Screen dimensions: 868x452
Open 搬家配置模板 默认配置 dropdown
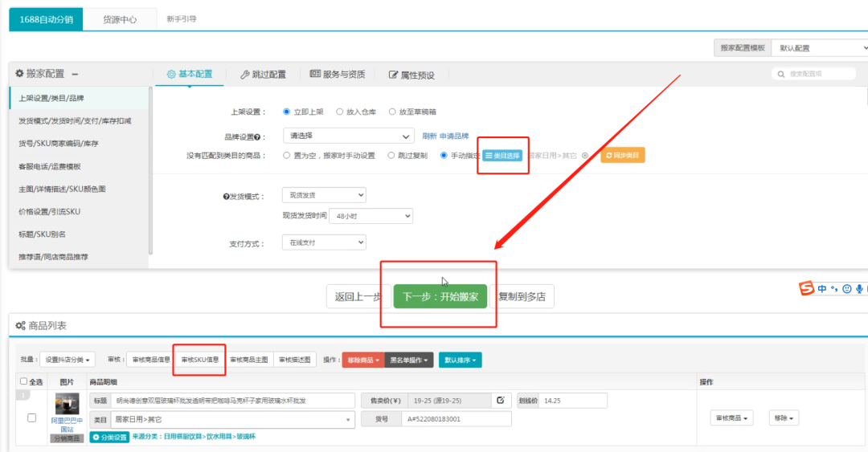820,48
